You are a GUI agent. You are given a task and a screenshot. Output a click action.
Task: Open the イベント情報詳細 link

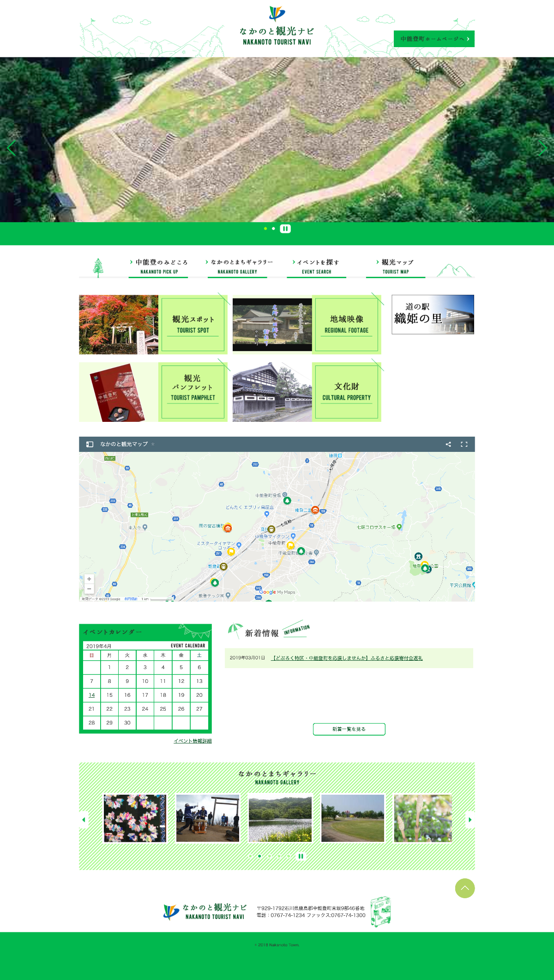coord(193,741)
